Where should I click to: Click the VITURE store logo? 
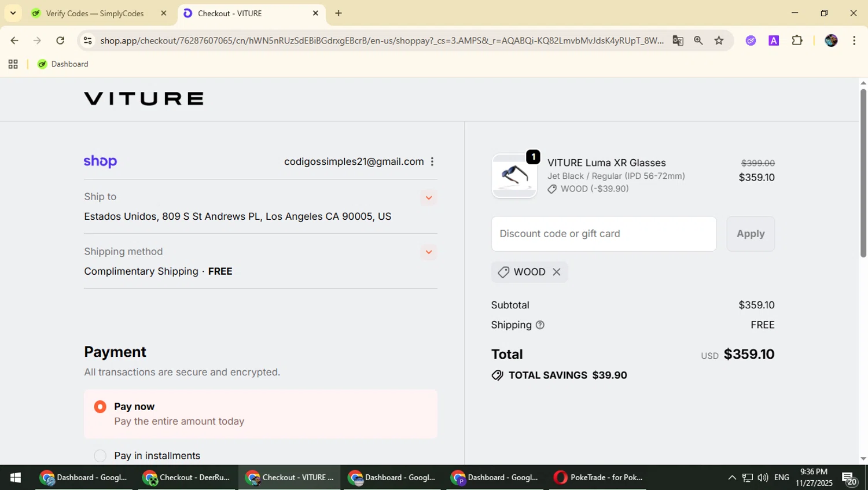point(144,99)
